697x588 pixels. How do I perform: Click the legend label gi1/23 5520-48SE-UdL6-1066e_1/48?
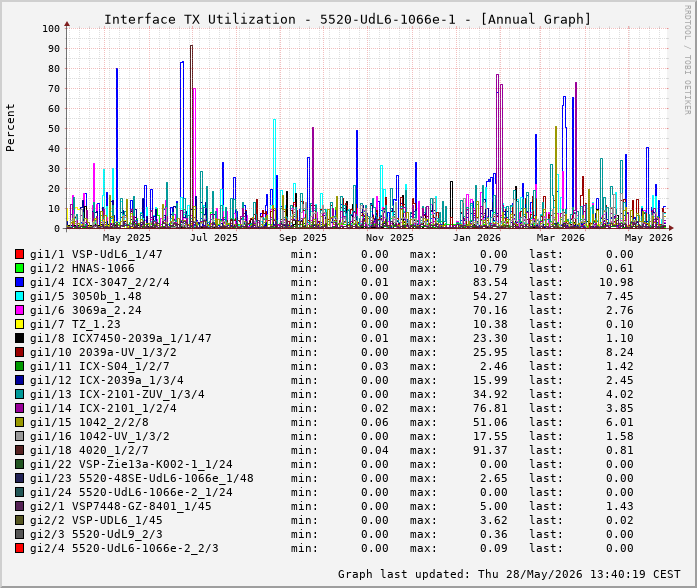pos(142,478)
